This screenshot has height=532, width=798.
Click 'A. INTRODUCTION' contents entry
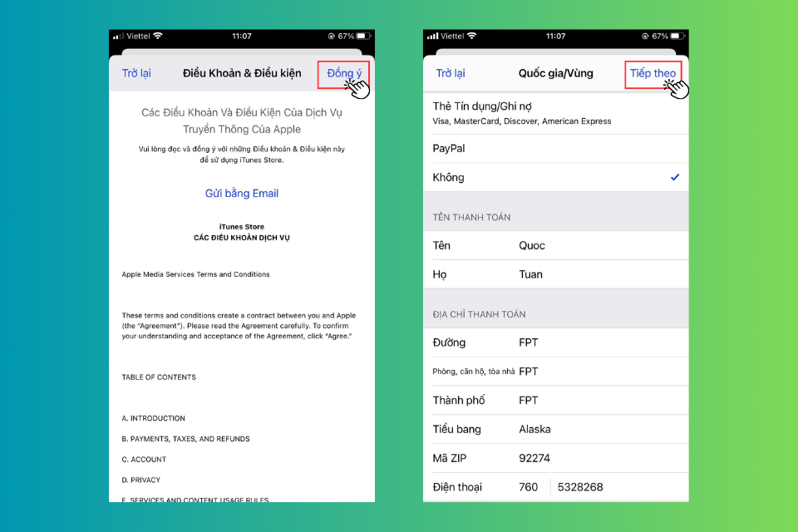coord(153,418)
